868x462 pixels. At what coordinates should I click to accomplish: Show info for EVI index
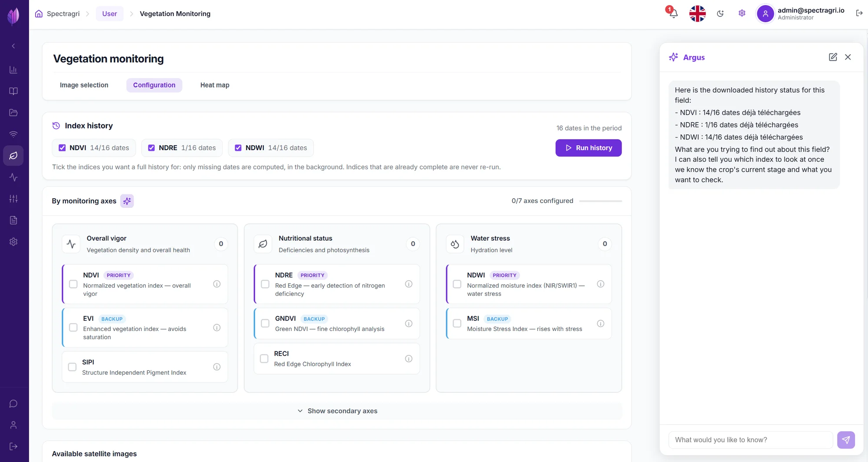[x=217, y=328]
